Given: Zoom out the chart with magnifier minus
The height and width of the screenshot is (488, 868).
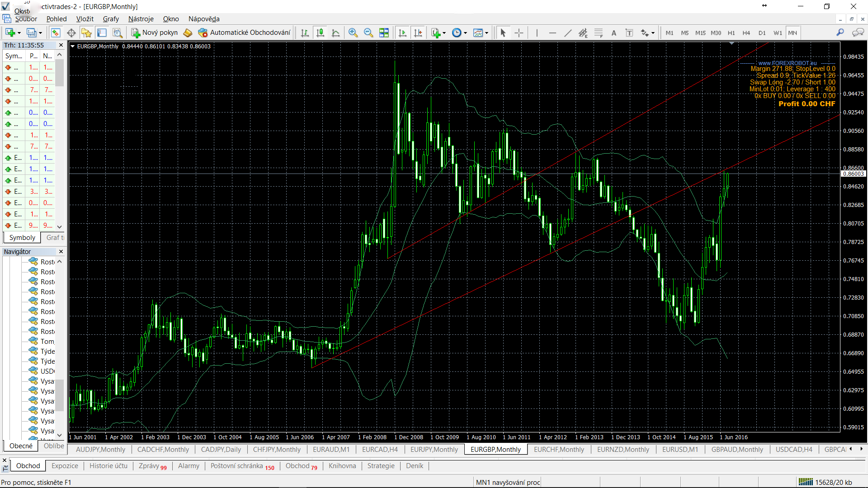Looking at the screenshot, I should tap(368, 33).
